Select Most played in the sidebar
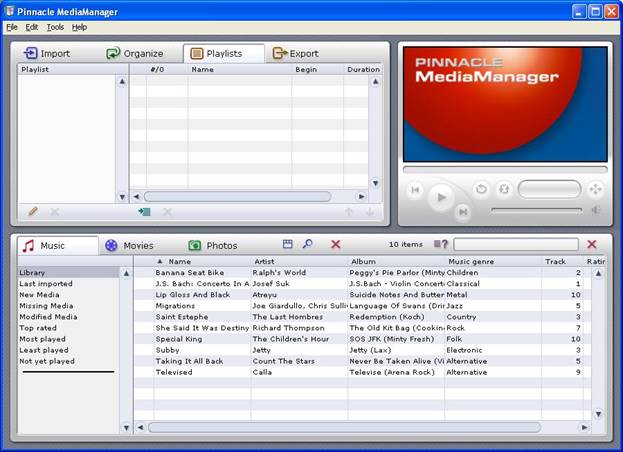The width and height of the screenshot is (623, 452). coord(42,339)
